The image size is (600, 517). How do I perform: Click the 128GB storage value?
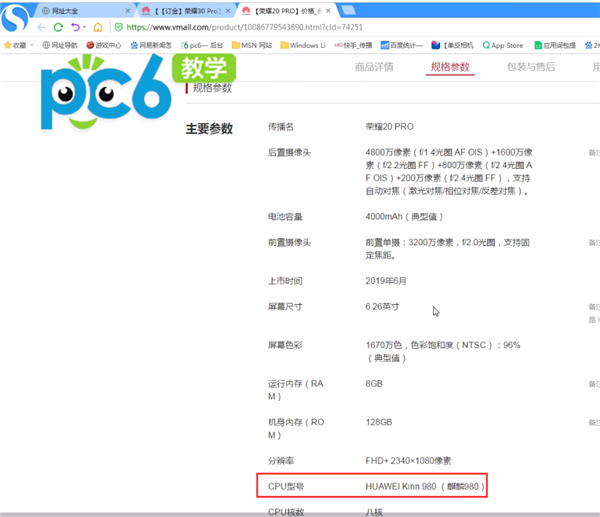pos(379,422)
